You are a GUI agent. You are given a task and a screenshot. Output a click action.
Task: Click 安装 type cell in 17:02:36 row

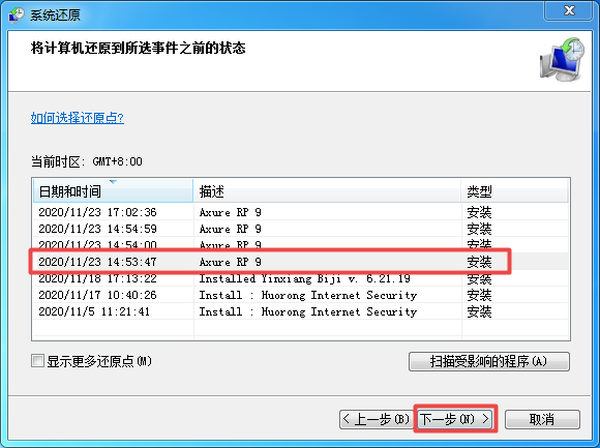pos(479,212)
